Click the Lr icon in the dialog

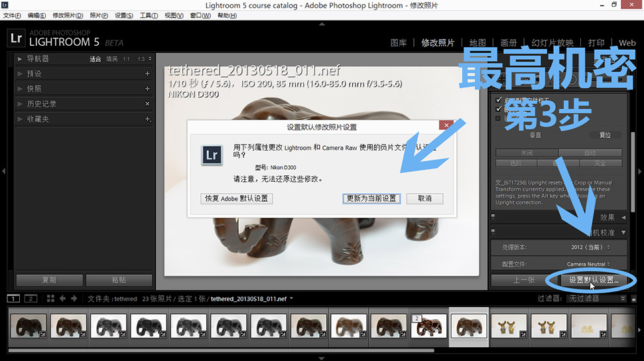(212, 155)
